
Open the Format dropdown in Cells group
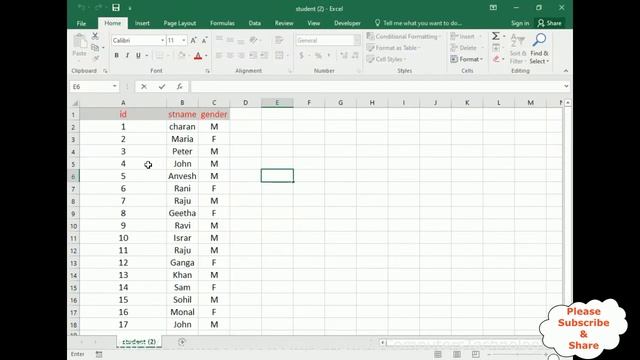467,59
